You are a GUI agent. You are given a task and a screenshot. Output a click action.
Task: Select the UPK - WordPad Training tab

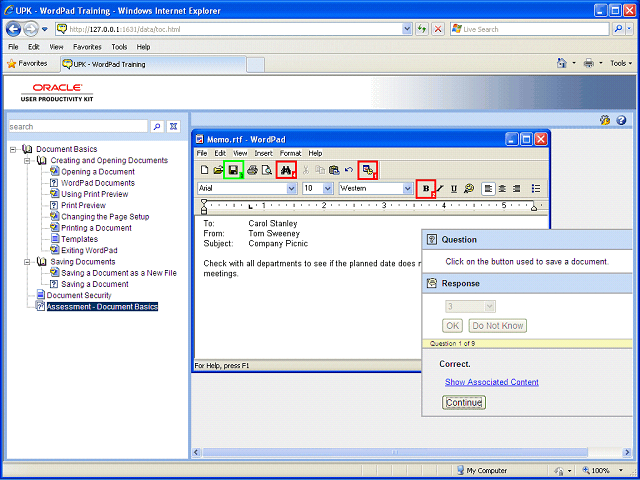coord(153,64)
